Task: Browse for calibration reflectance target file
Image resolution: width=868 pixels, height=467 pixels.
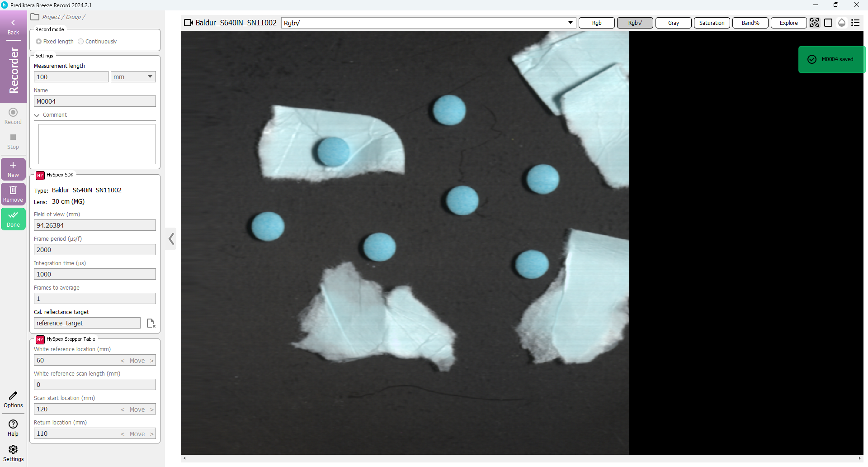Action: [151, 323]
